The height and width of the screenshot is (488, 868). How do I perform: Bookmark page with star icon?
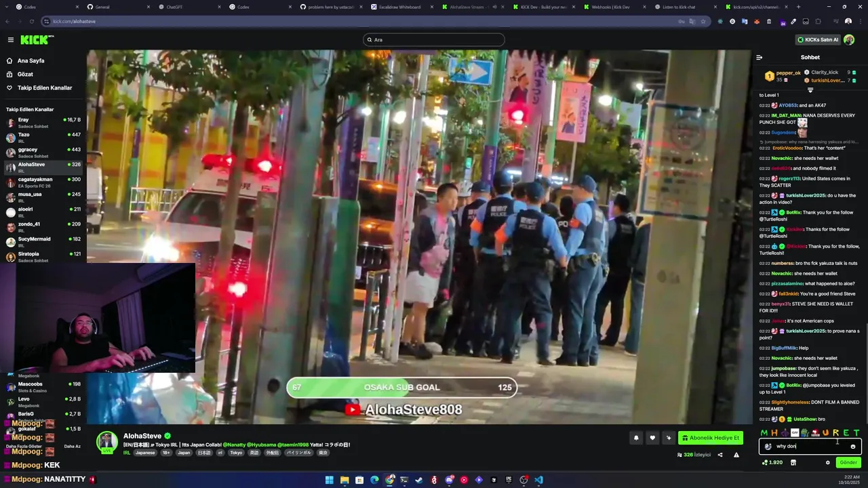click(x=703, y=21)
